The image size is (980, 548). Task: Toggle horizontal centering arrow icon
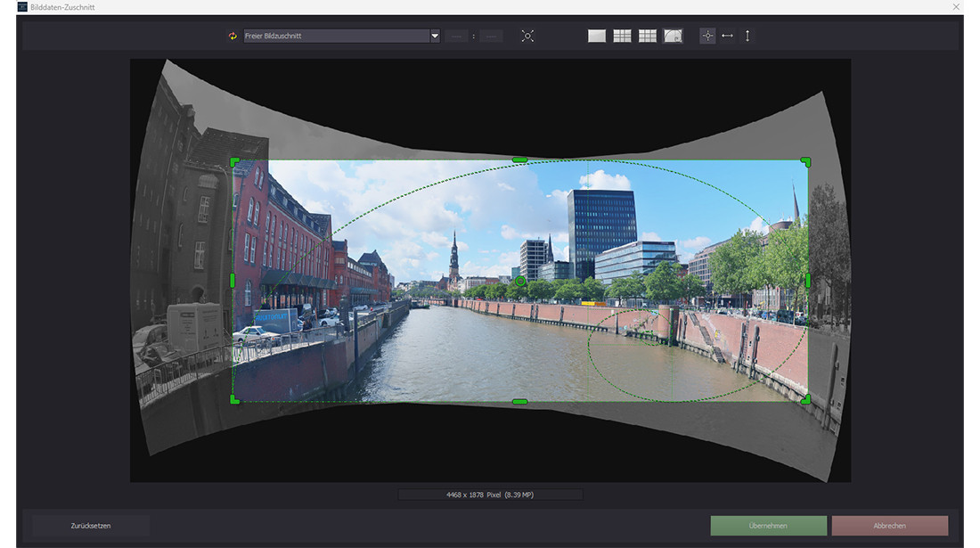(x=727, y=37)
